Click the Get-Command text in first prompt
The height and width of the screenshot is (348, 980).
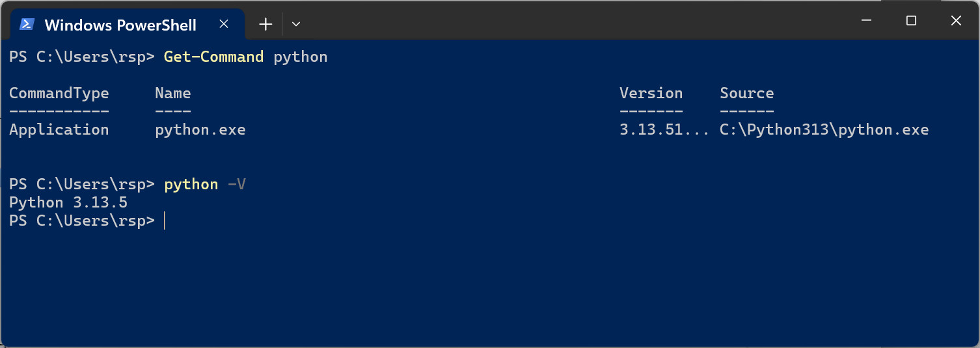point(213,57)
